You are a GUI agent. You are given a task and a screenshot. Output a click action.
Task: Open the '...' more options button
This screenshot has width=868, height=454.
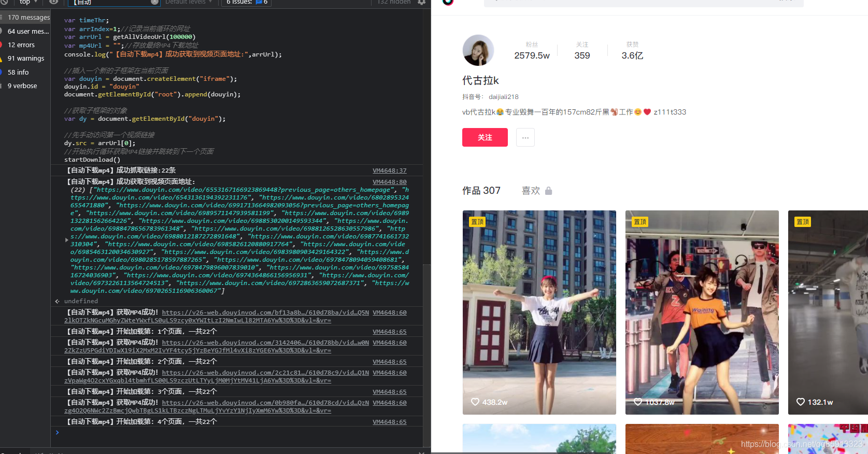[525, 137]
